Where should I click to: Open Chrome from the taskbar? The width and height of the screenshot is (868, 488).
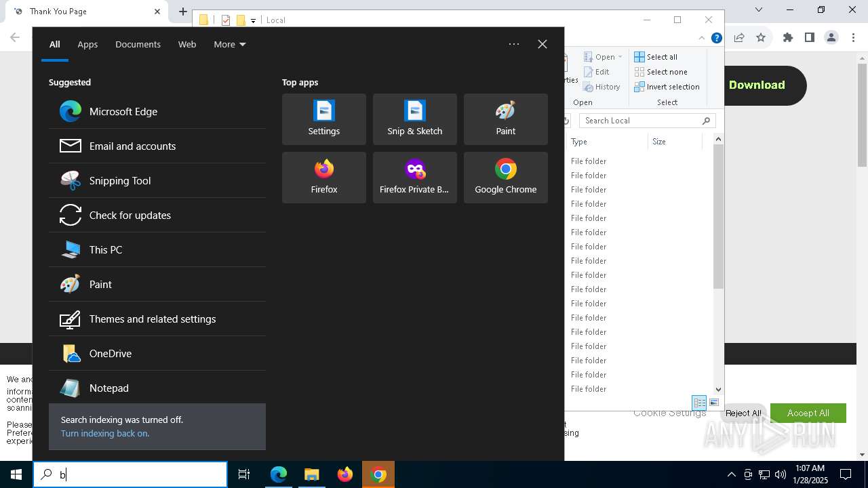tap(378, 474)
